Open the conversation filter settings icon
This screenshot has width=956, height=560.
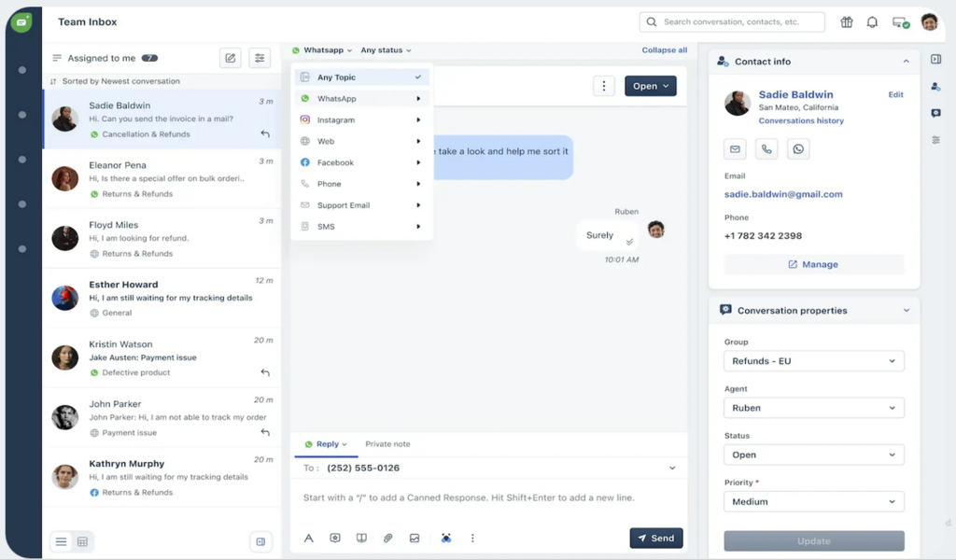pyautogui.click(x=260, y=58)
